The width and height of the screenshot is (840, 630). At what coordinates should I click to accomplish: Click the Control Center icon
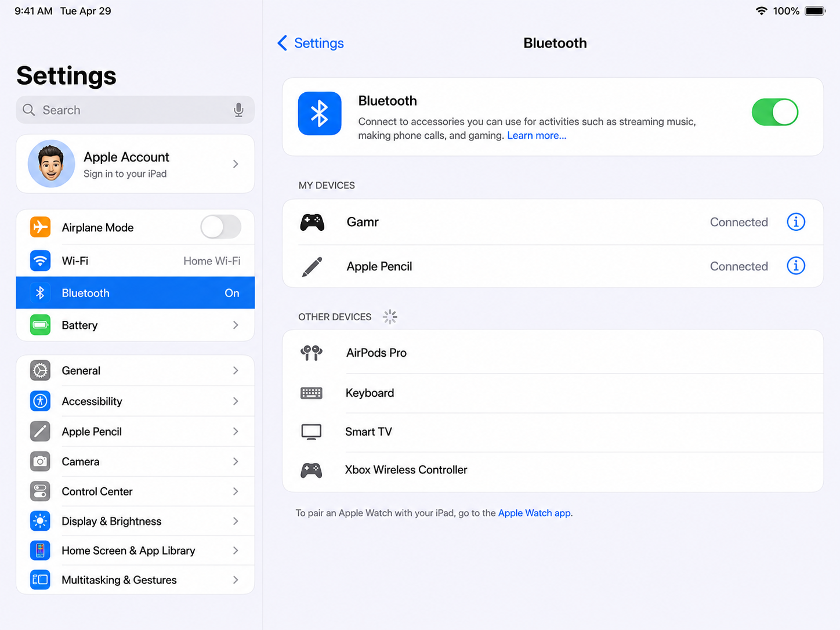[x=40, y=491]
